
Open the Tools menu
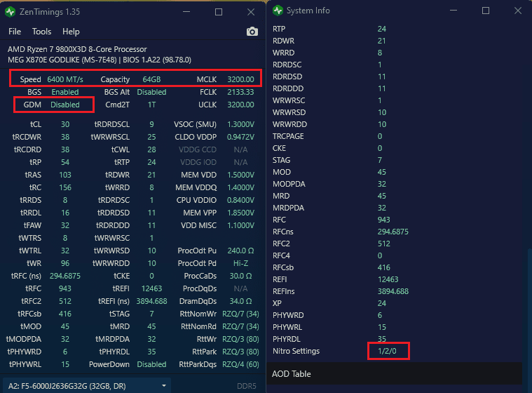tap(42, 32)
